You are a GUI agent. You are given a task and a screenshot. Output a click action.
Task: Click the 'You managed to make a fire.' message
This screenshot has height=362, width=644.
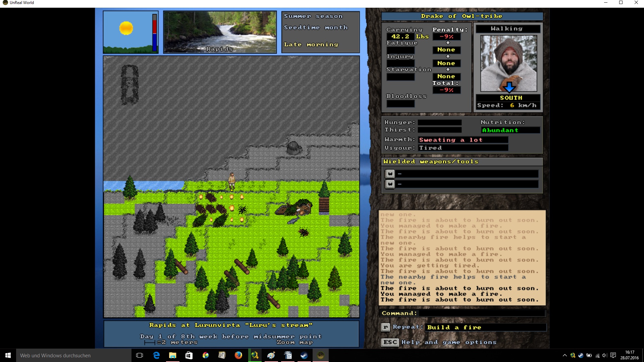tap(441, 294)
